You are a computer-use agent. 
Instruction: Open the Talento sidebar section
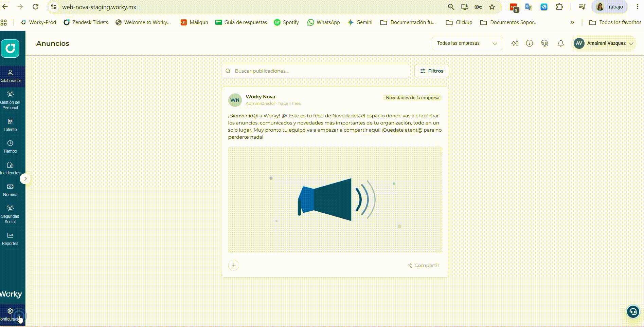pos(10,125)
